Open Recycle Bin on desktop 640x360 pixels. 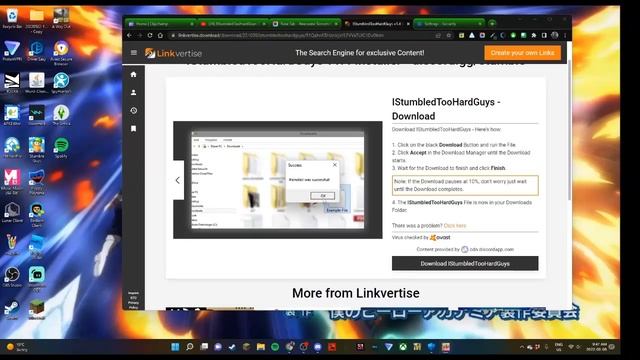point(12,18)
